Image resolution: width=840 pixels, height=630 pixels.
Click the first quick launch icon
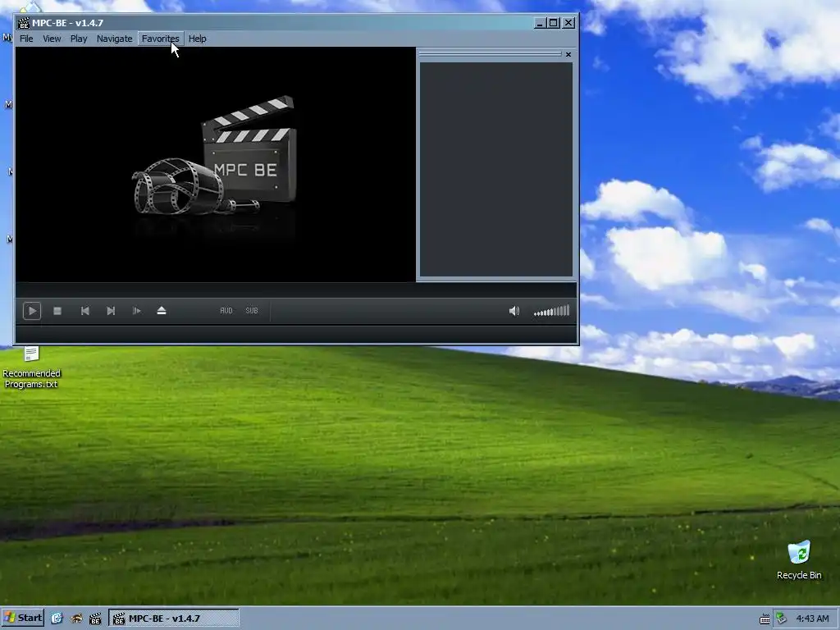click(x=57, y=619)
